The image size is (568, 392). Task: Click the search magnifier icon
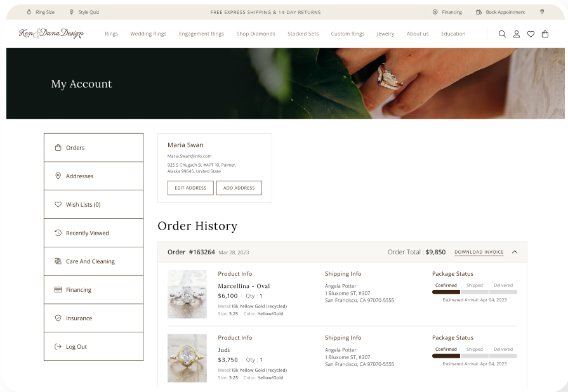[x=502, y=34]
